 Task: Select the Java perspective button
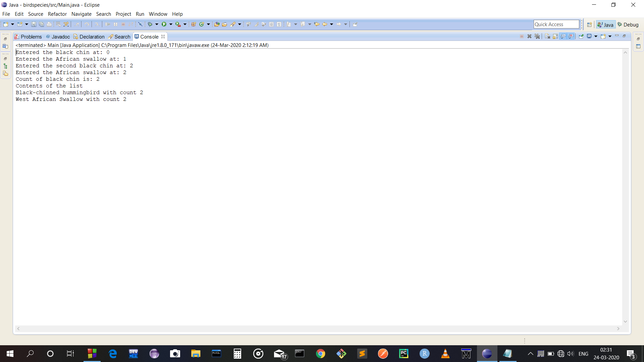tap(605, 24)
